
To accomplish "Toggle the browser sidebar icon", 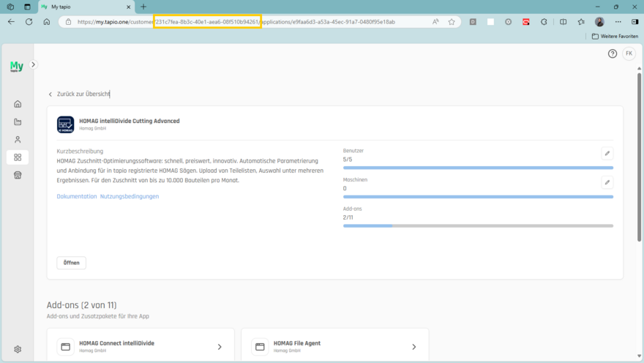I will point(635,22).
